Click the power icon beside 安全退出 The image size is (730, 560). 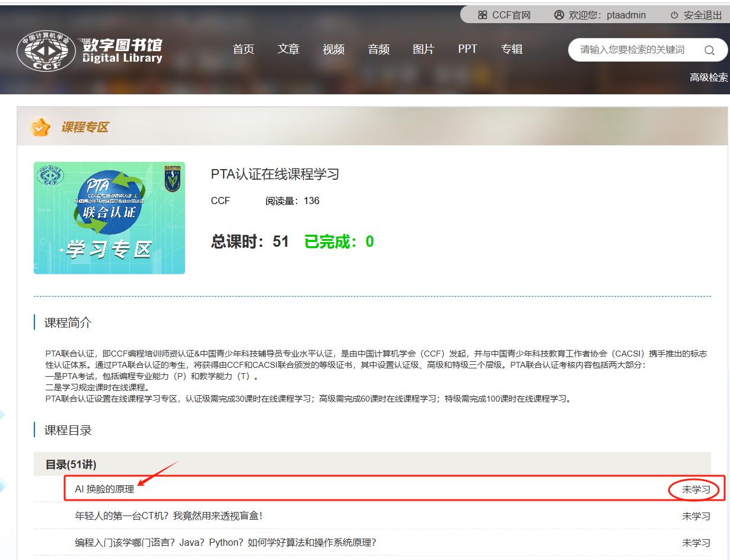674,15
